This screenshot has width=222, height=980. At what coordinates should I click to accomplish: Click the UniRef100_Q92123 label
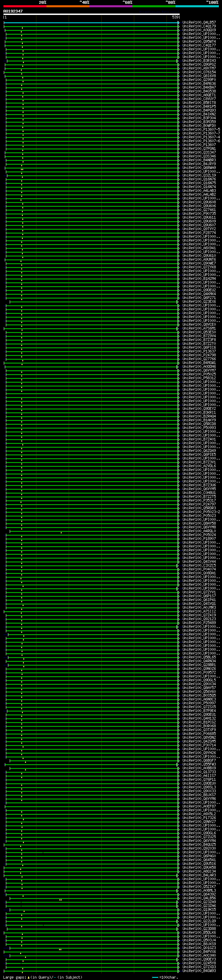(x=199, y=619)
